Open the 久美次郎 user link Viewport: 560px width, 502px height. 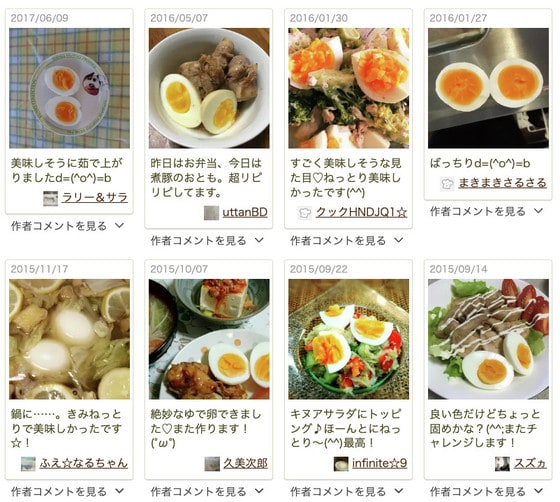click(246, 463)
